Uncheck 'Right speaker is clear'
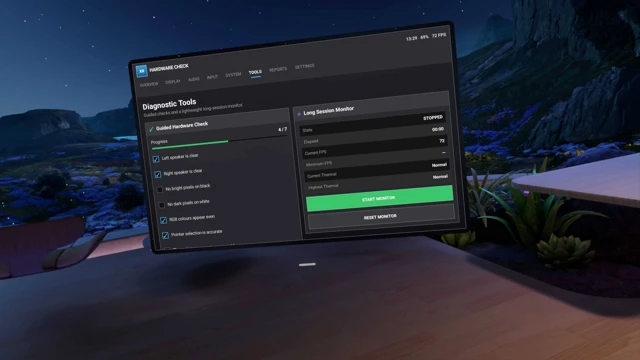Screen dimensions: 640x360 (x=158, y=174)
